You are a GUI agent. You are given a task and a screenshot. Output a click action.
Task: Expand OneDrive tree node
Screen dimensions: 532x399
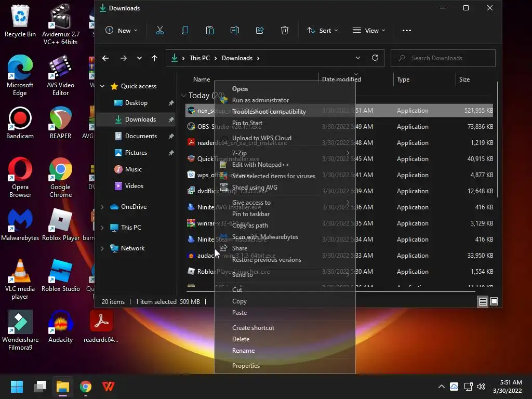click(102, 207)
